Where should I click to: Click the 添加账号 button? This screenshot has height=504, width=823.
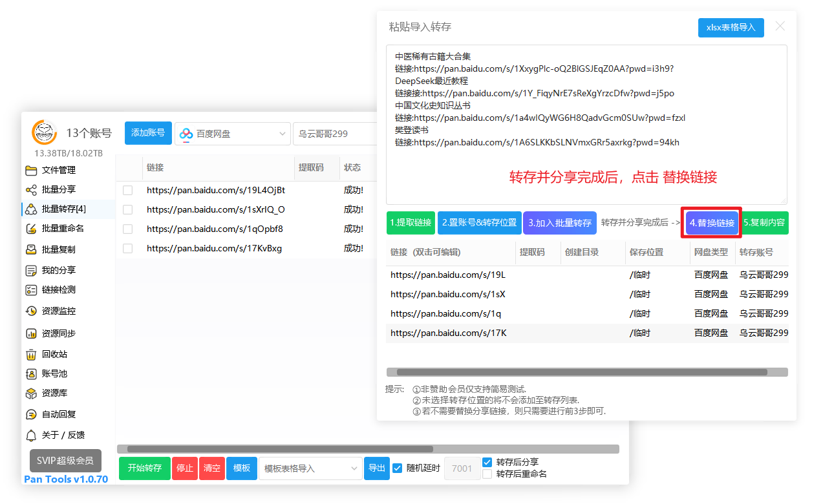point(148,133)
